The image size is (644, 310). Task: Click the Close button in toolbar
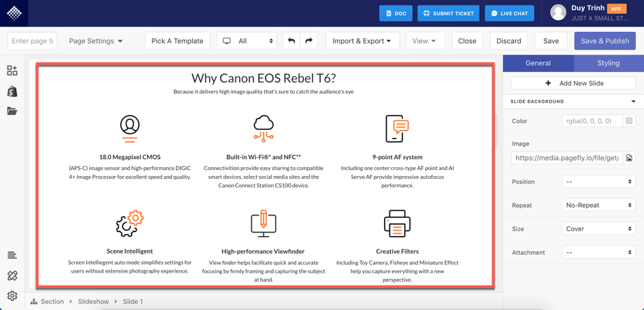467,41
